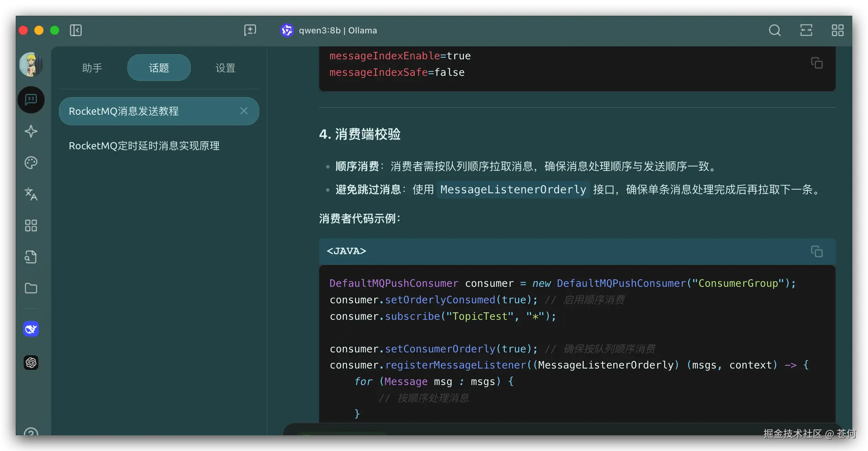
Task: Open chat assistant icon in sidebar
Action: [x=31, y=100]
